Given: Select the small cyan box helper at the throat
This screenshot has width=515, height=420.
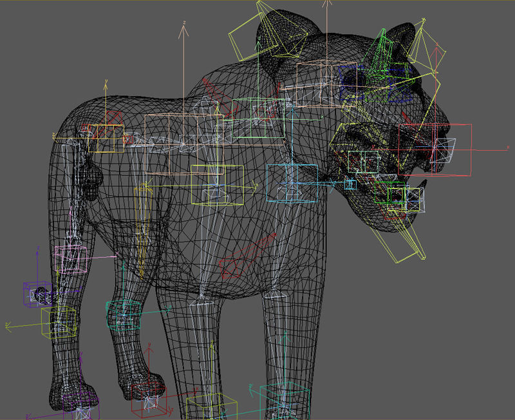Looking at the screenshot, I should click(350, 184).
